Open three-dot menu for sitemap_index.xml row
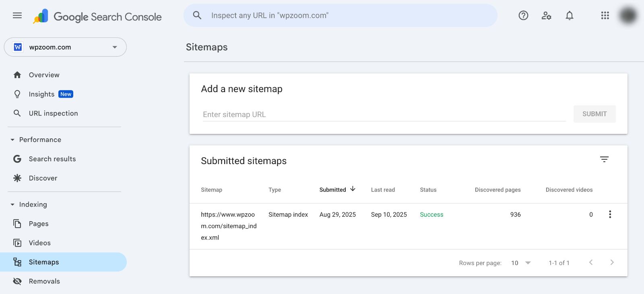This screenshot has width=644, height=294. [x=610, y=214]
